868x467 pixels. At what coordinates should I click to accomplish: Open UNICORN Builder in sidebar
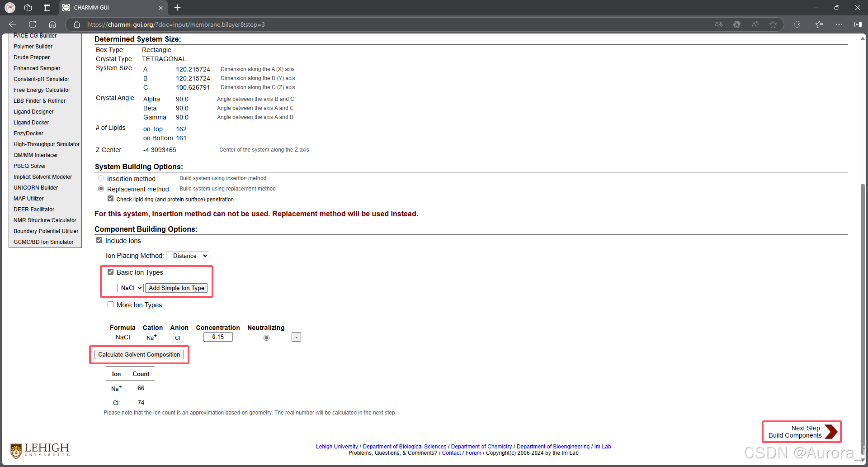(x=36, y=188)
